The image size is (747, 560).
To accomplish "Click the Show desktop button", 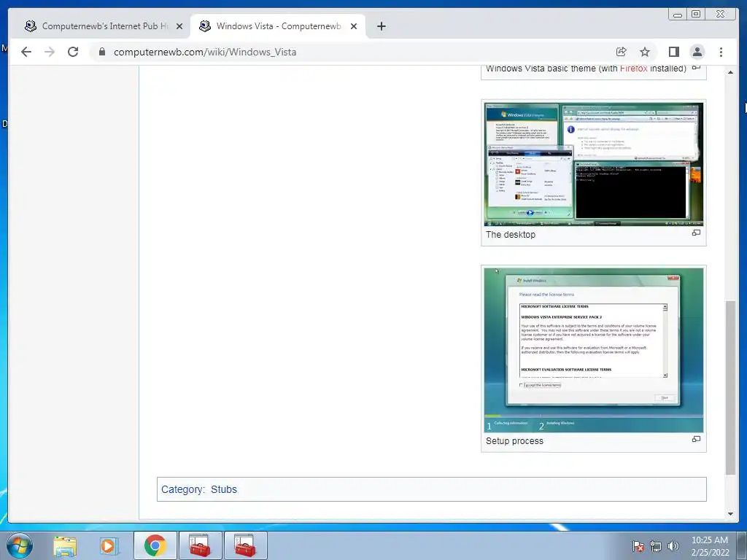I will click(742, 545).
